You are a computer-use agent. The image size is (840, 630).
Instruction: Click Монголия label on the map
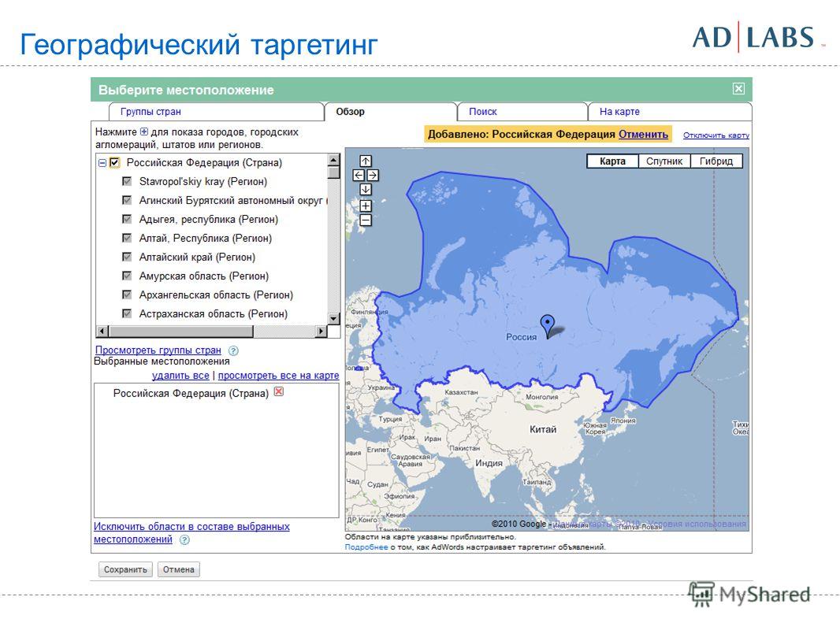tap(541, 397)
